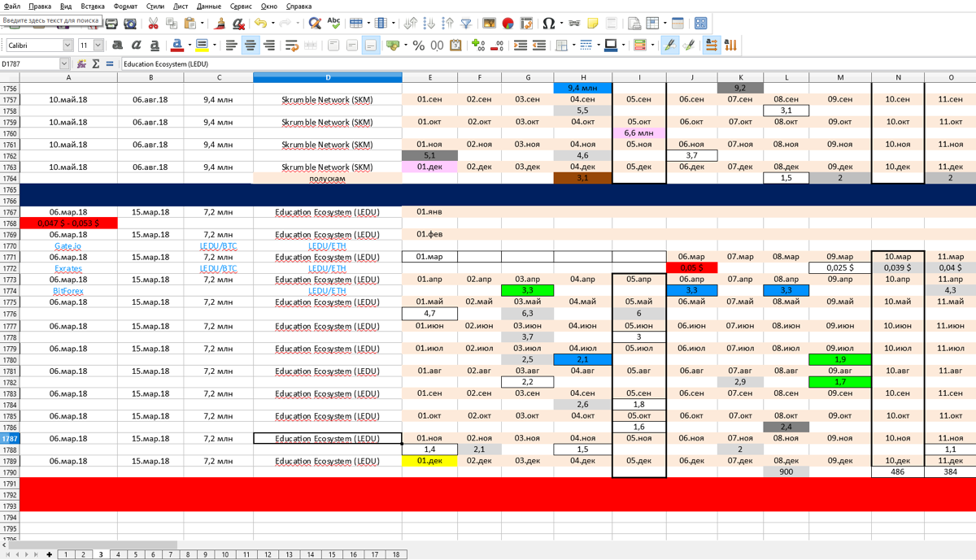The width and height of the screenshot is (976, 560).
Task: Open LEDU/BTC link in row 1770
Action: click(219, 245)
